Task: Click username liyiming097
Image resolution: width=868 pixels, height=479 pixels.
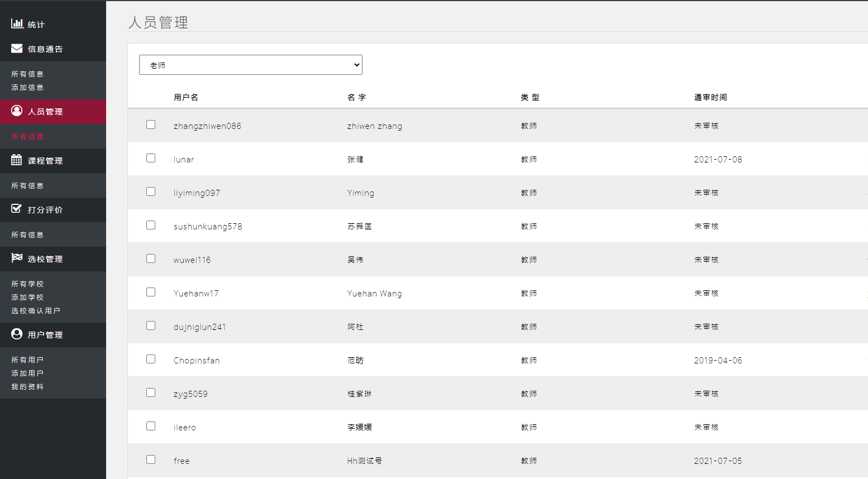Action: (x=197, y=193)
